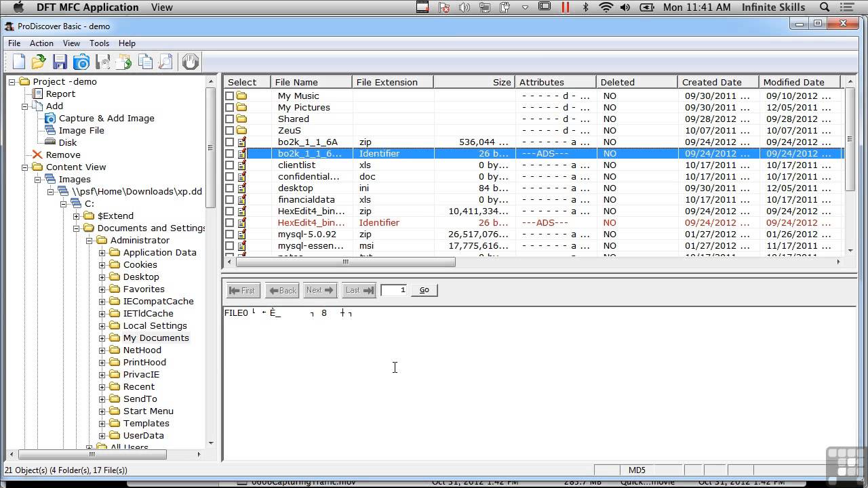Check the confidential doc row checkbox
The image size is (868, 488).
[230, 176]
